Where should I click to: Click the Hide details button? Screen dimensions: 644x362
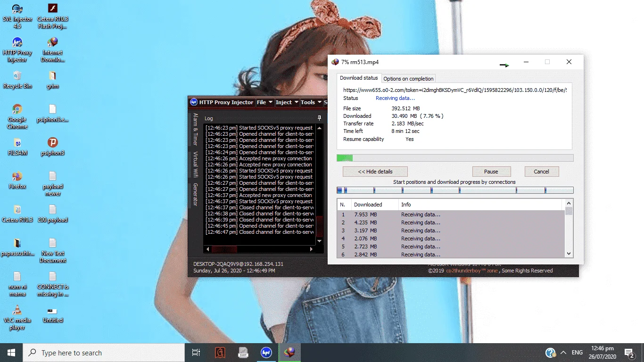point(375,172)
